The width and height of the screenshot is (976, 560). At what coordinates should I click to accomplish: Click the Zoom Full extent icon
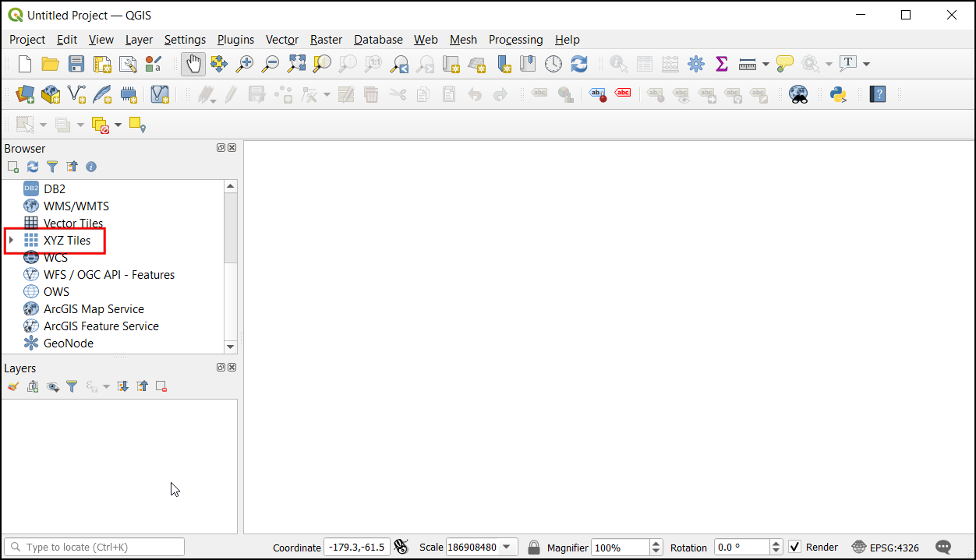click(x=296, y=64)
